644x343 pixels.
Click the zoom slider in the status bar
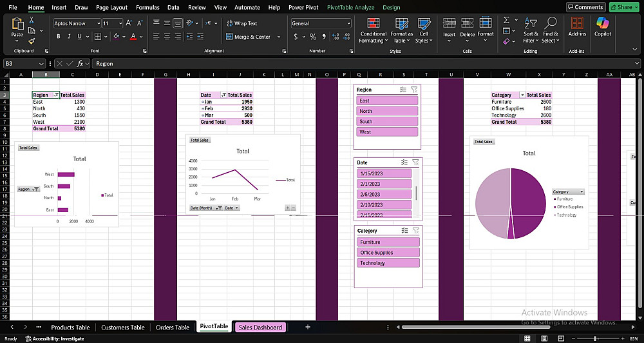[595, 338]
